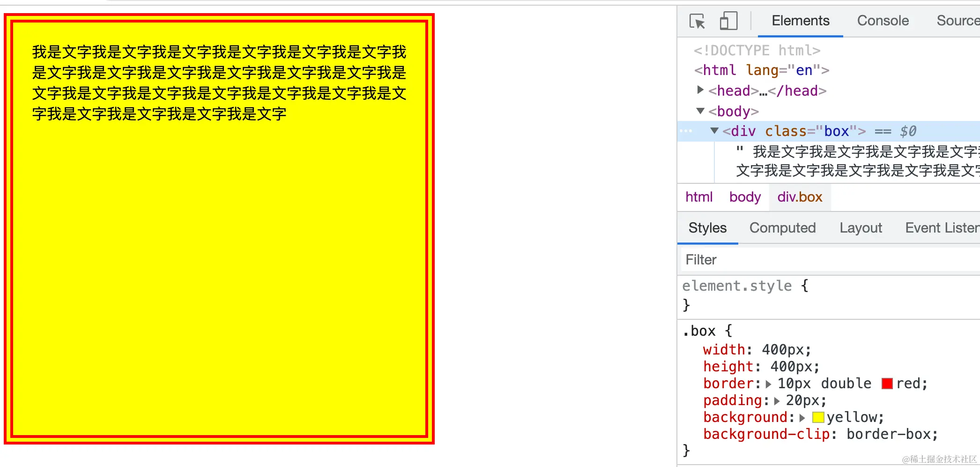Click the width property name
The width and height of the screenshot is (980, 467).
724,350
